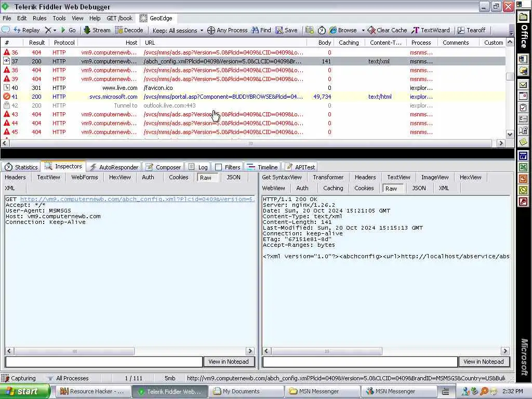Select session 42 Tunnel to outlook.live.com row

[253, 105]
